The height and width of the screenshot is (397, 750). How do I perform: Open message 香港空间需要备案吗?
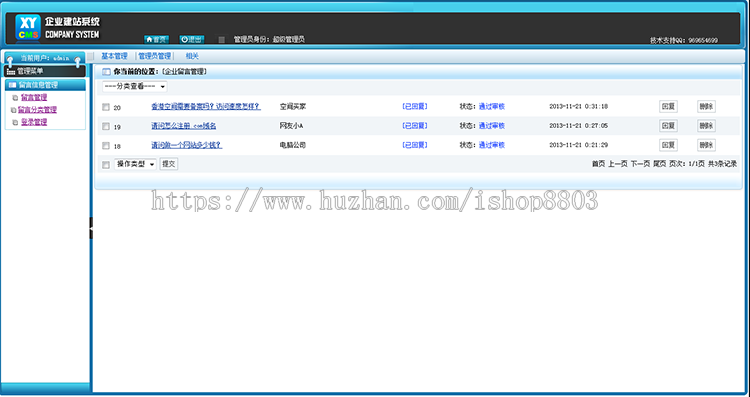[x=206, y=106]
